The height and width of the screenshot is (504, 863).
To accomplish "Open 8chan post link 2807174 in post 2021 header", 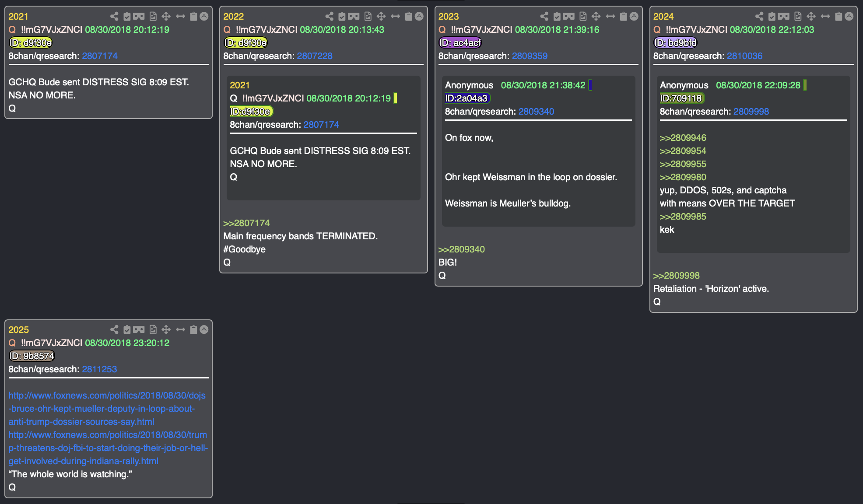I will click(x=100, y=56).
